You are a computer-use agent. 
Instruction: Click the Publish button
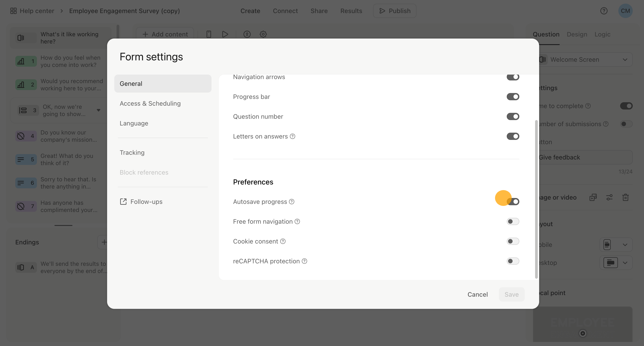click(395, 11)
